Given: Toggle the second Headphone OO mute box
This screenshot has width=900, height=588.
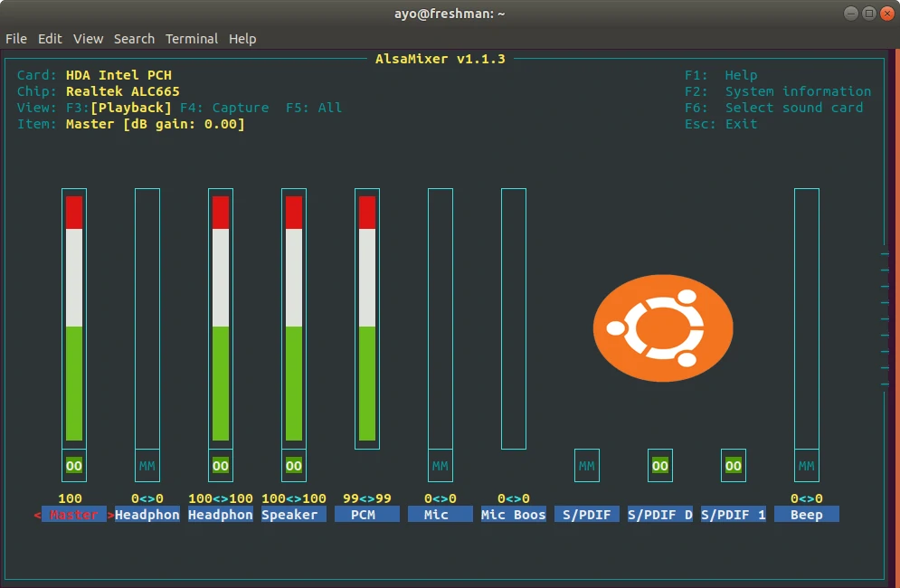Looking at the screenshot, I should [x=221, y=466].
